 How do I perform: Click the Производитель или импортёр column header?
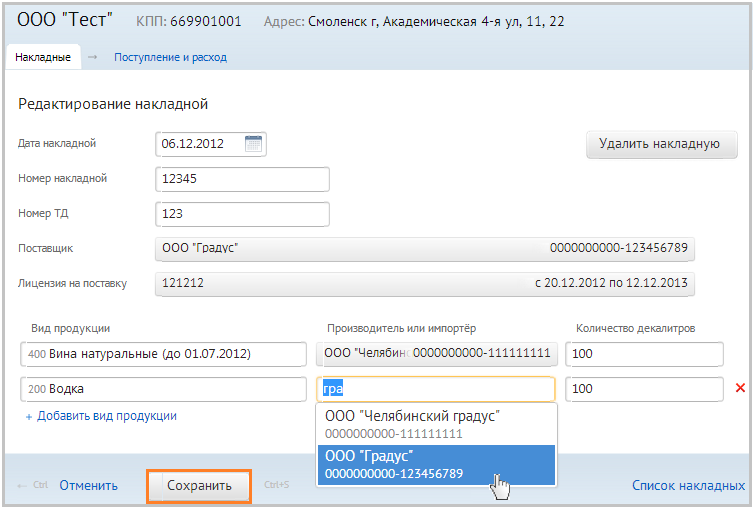click(402, 328)
